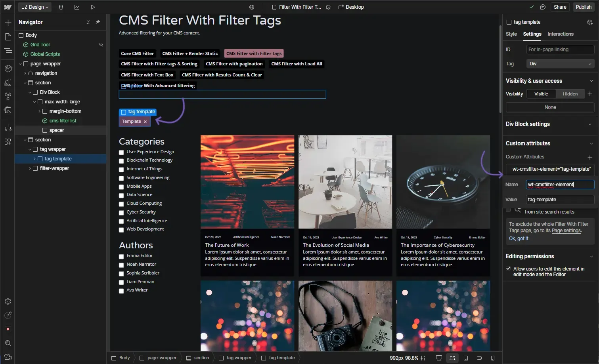
Task: Switch to the Interactions tab
Action: tap(560, 34)
